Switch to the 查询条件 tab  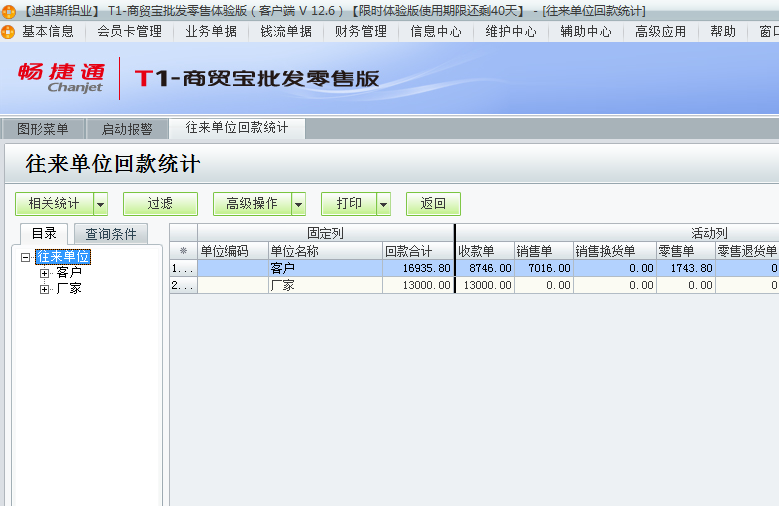(x=111, y=234)
